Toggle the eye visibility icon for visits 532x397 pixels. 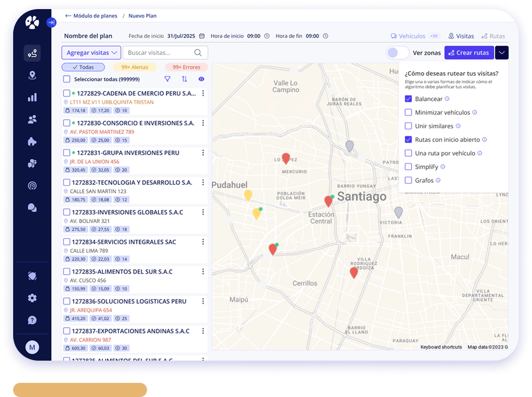point(201,79)
